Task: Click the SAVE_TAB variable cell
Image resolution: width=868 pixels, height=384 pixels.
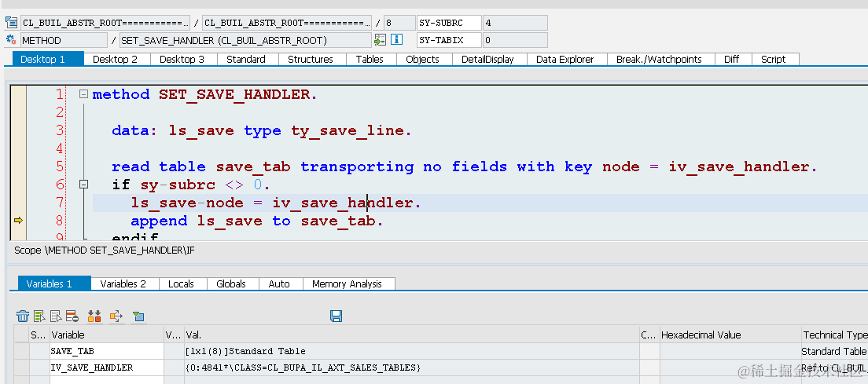Action: [107, 351]
